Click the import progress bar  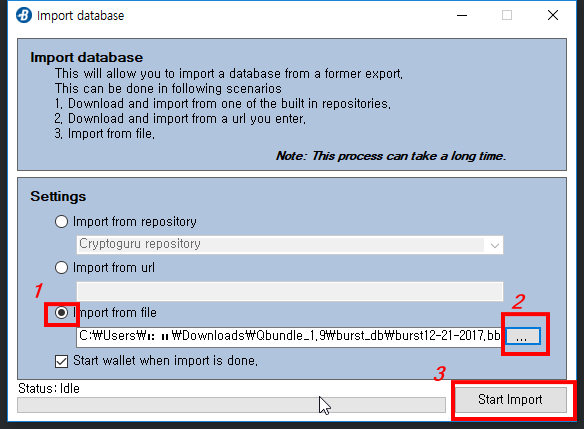(231, 405)
